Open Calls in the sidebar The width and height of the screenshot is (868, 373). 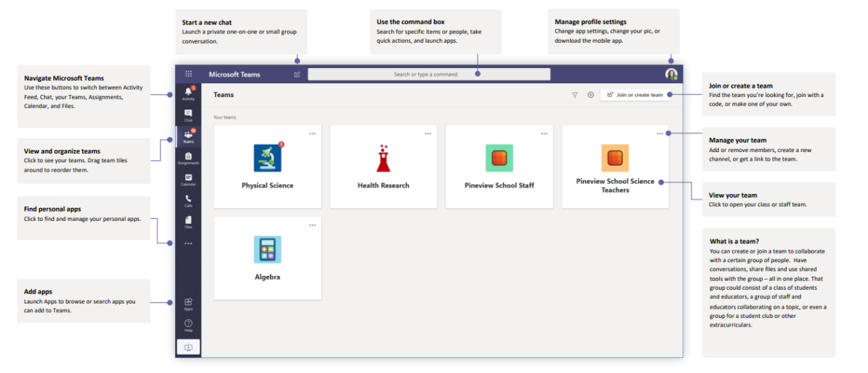click(188, 200)
